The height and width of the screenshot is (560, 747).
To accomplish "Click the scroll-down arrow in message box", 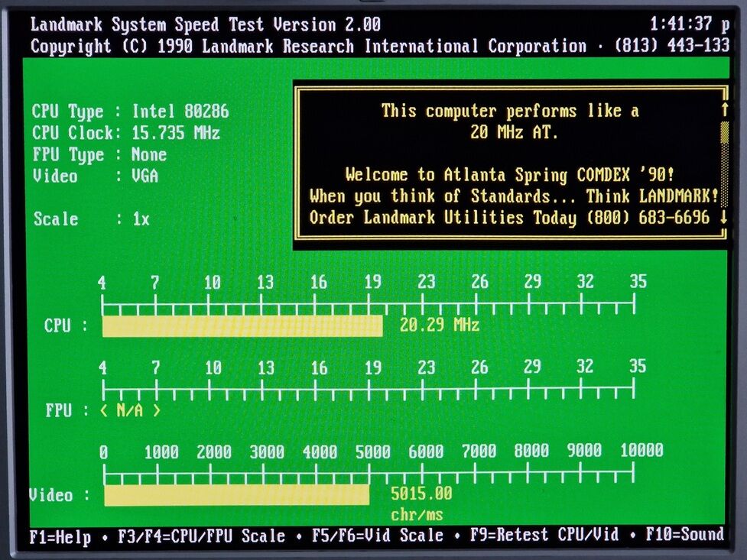I will pyautogui.click(x=724, y=217).
